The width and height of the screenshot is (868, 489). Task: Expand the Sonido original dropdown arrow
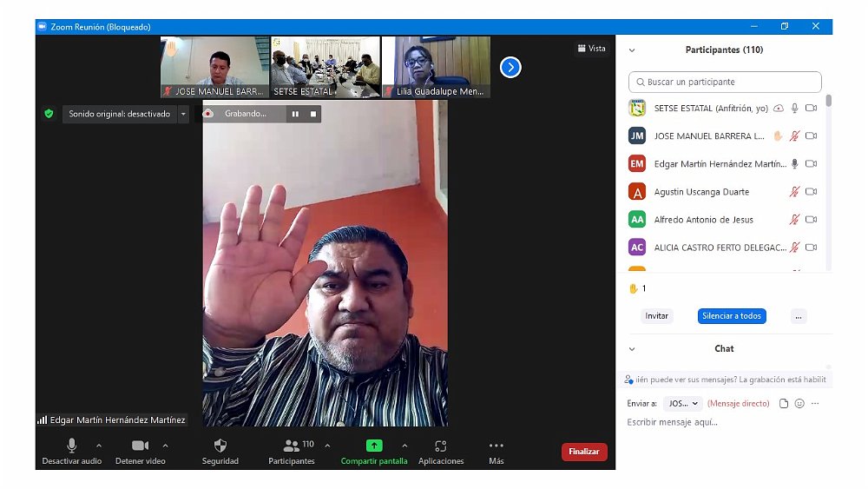[183, 114]
